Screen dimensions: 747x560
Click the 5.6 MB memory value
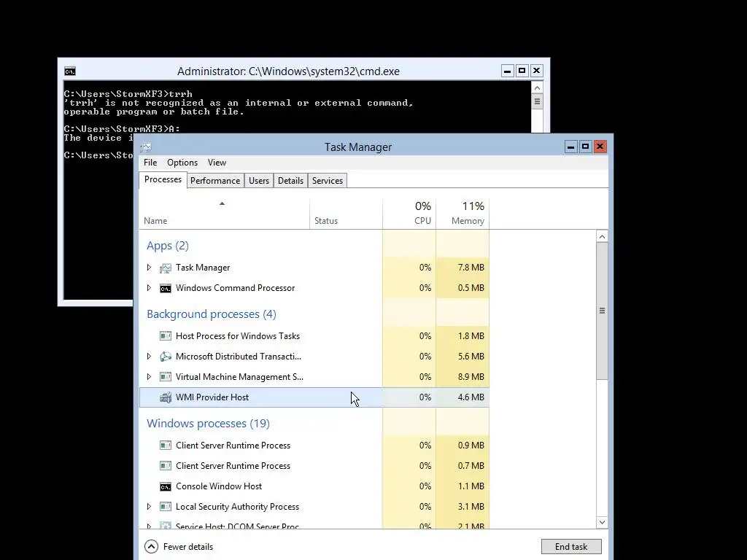pos(471,356)
